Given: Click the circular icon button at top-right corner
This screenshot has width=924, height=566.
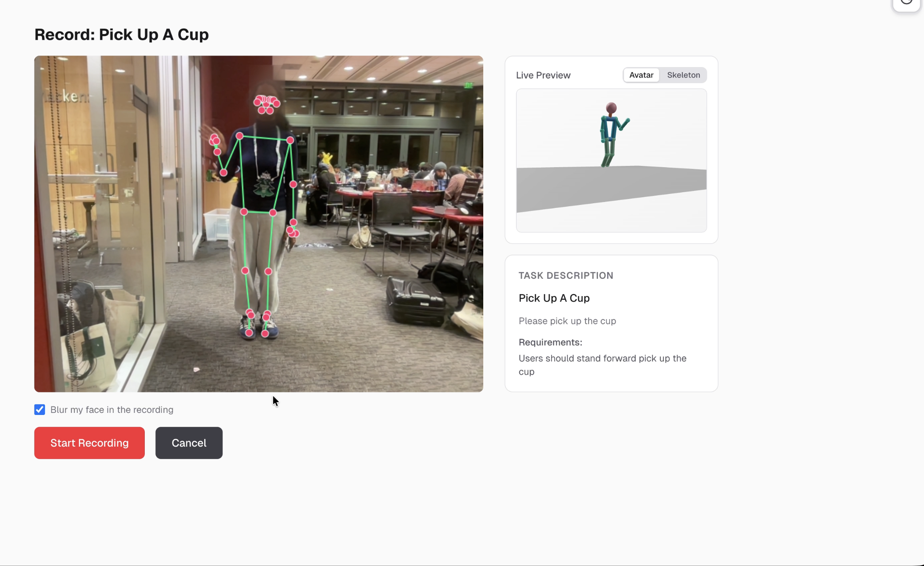Looking at the screenshot, I should coord(906,3).
